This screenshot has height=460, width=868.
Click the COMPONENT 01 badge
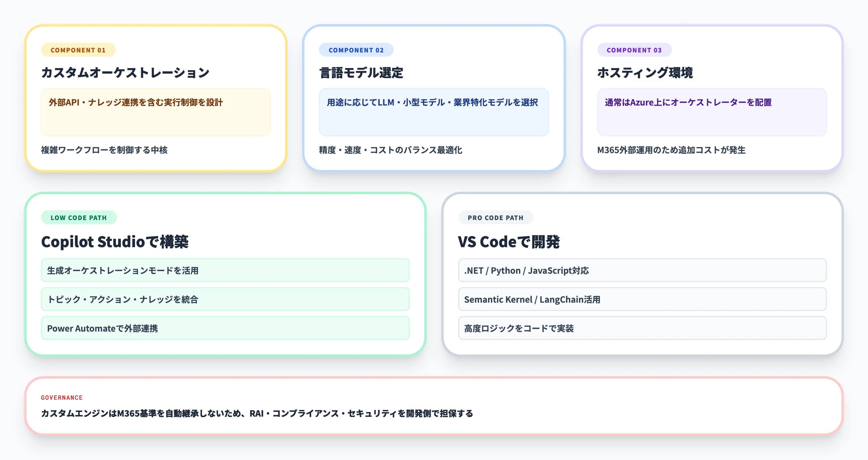78,50
